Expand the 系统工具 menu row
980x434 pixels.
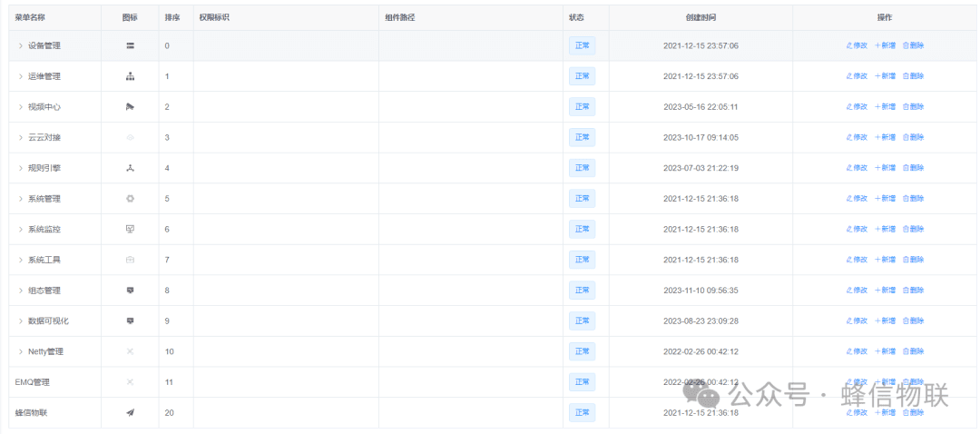point(20,261)
